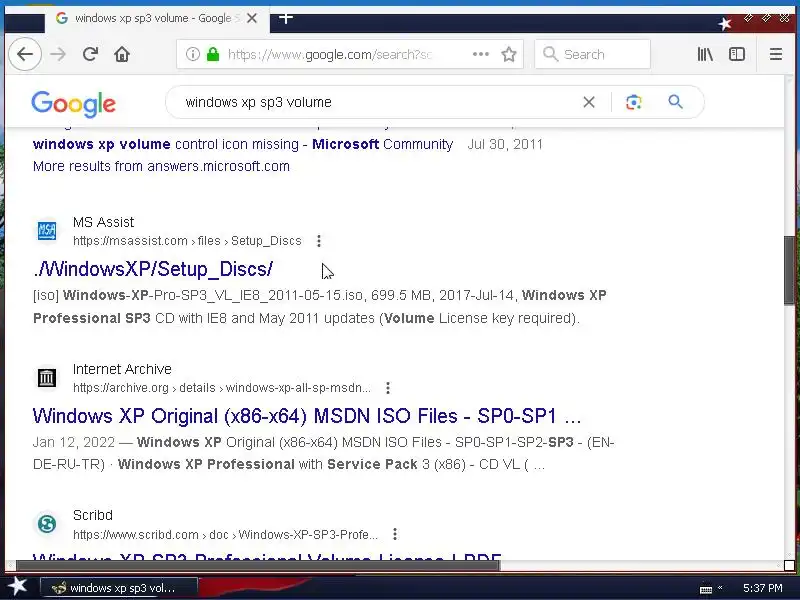Open a new tab with the plus
Viewport: 800px width, 600px height.
286,18
